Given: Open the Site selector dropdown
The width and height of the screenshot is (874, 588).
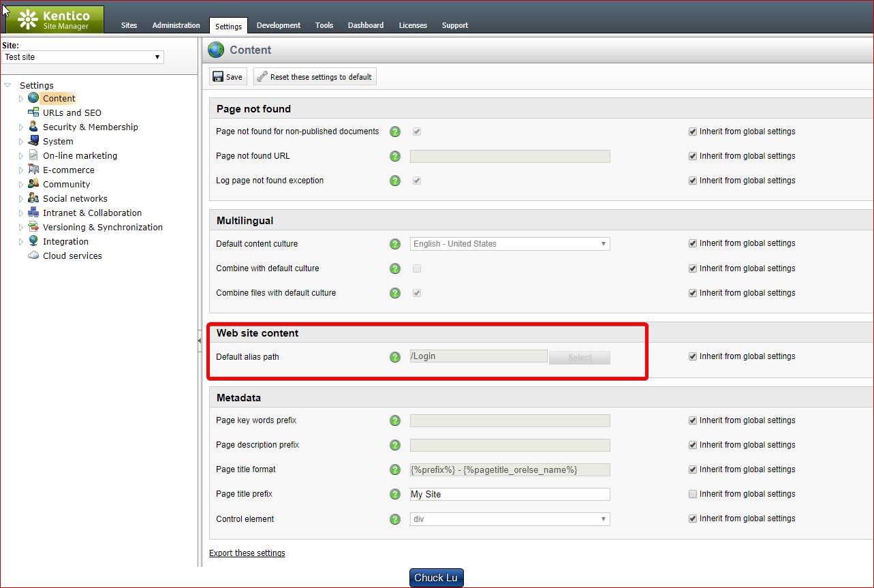Looking at the screenshot, I should tap(83, 57).
